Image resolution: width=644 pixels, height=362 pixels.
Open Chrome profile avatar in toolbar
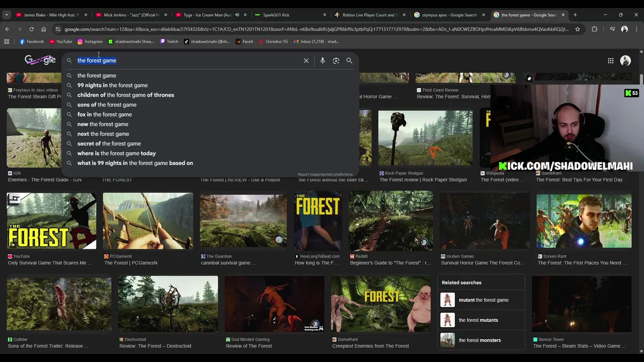[624, 29]
